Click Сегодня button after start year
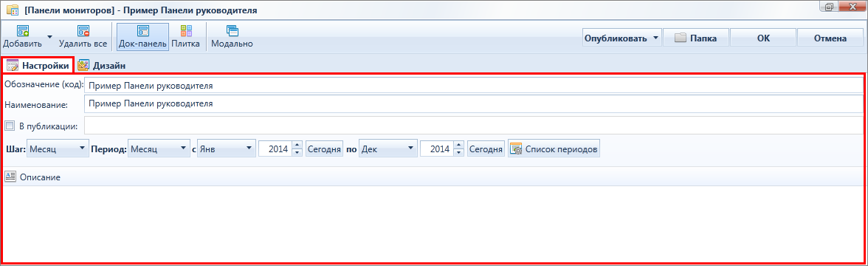 coord(324,149)
